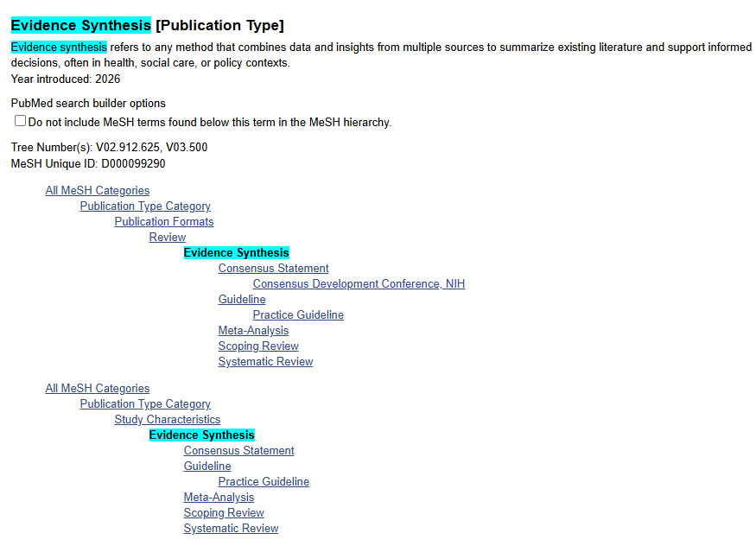Open Practice Guideline under Review tree
This screenshot has width=756, height=546.
pos(298,314)
